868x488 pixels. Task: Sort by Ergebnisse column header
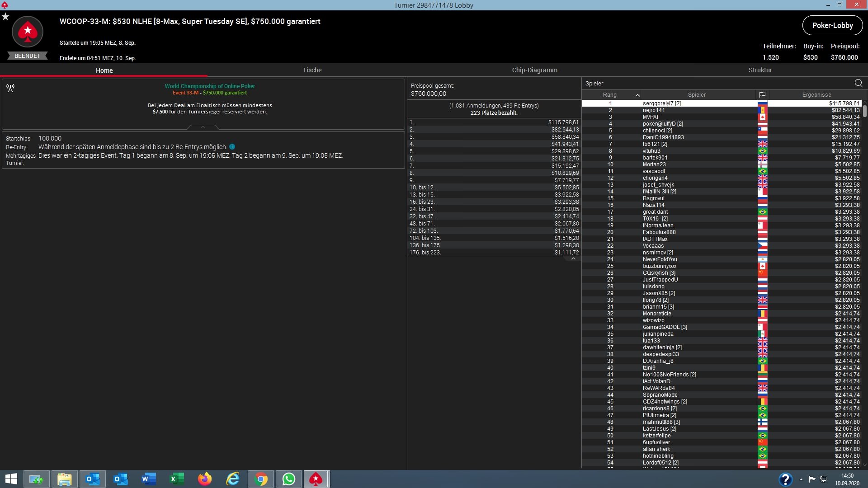(816, 94)
